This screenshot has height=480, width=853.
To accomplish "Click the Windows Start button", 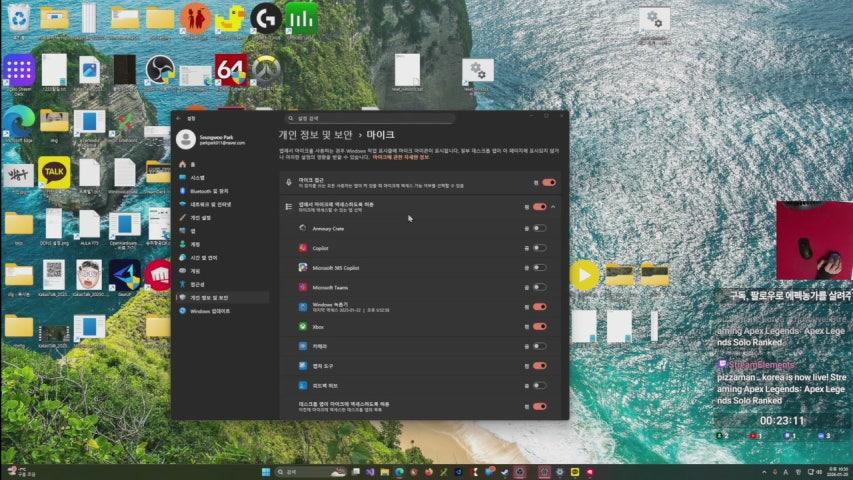I will click(266, 472).
